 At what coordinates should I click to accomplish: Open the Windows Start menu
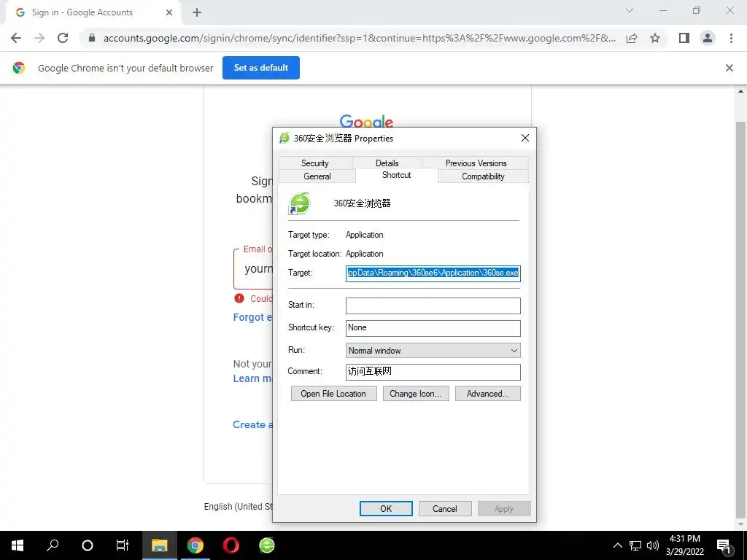tap(18, 545)
